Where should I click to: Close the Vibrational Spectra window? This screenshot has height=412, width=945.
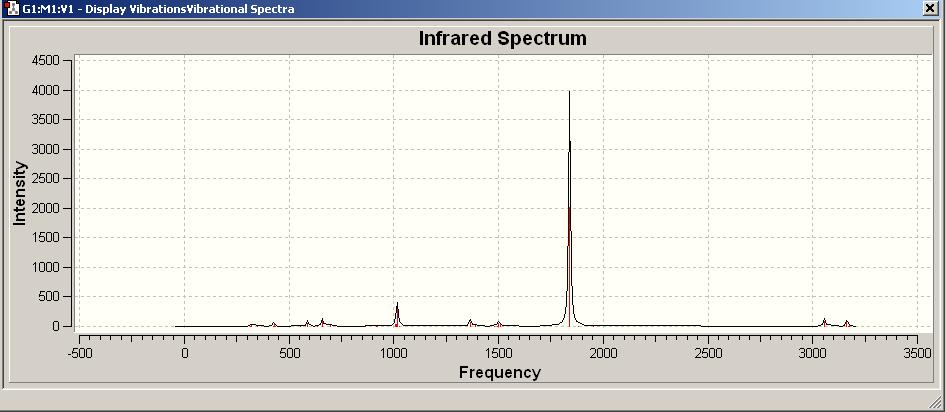click(x=932, y=8)
